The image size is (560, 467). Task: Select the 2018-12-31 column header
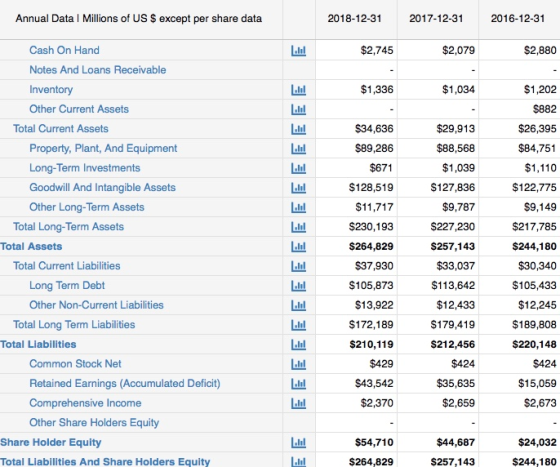click(355, 19)
